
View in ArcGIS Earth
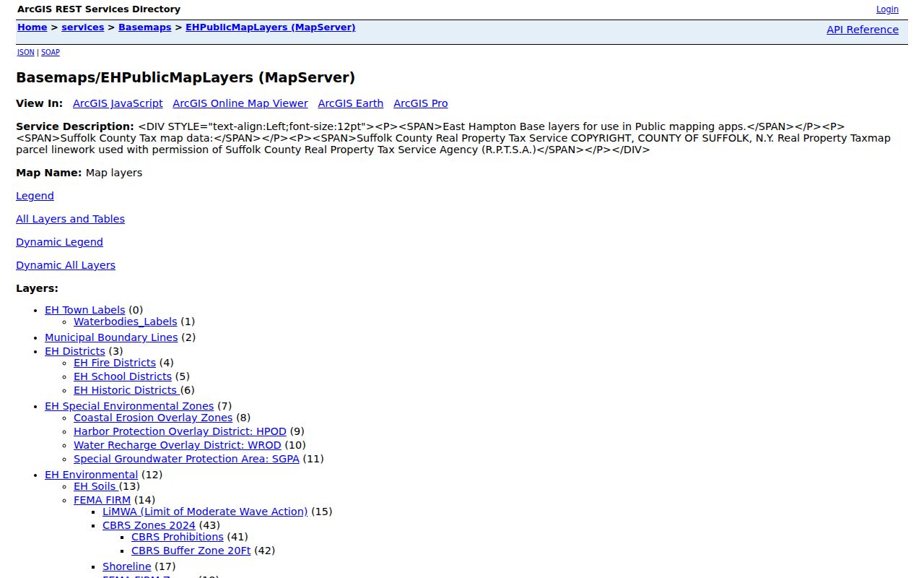click(x=351, y=103)
